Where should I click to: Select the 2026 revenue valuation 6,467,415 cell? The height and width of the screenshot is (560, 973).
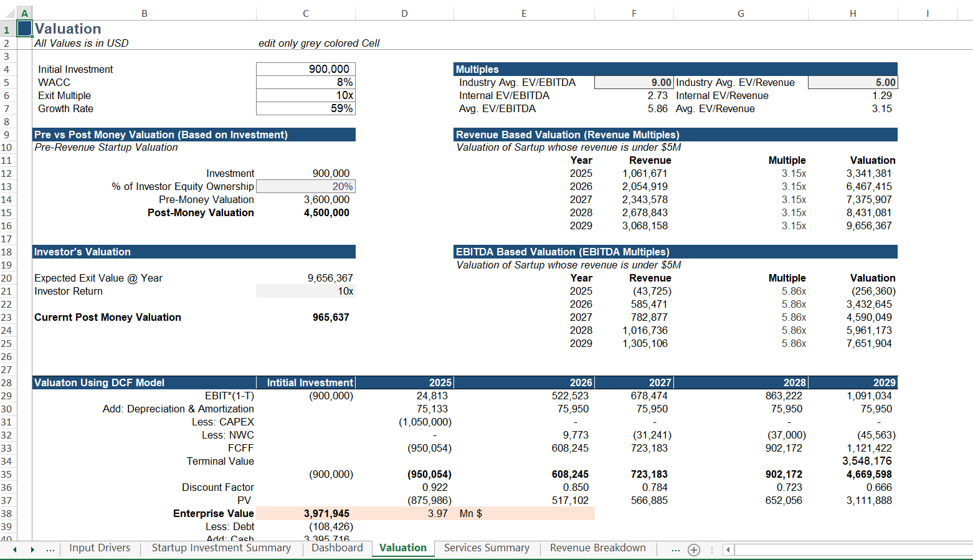point(853,186)
